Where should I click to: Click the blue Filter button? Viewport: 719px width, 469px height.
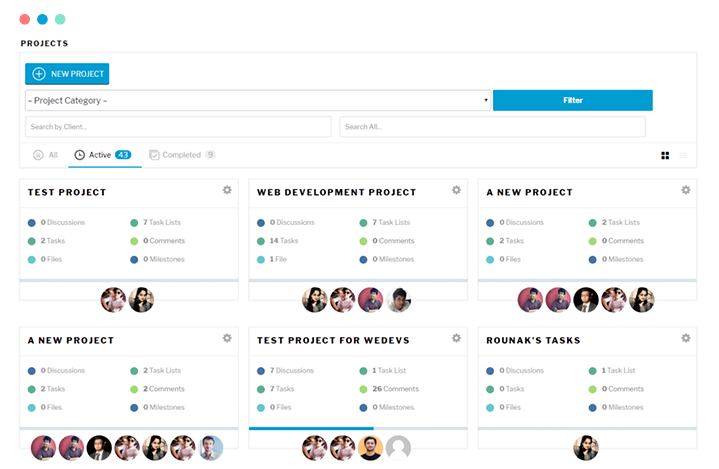(x=573, y=100)
